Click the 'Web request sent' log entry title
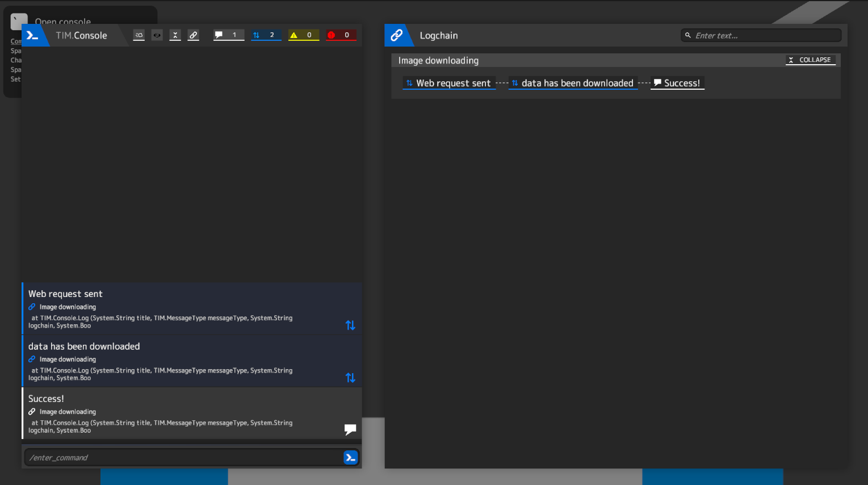The image size is (868, 485). click(x=65, y=294)
